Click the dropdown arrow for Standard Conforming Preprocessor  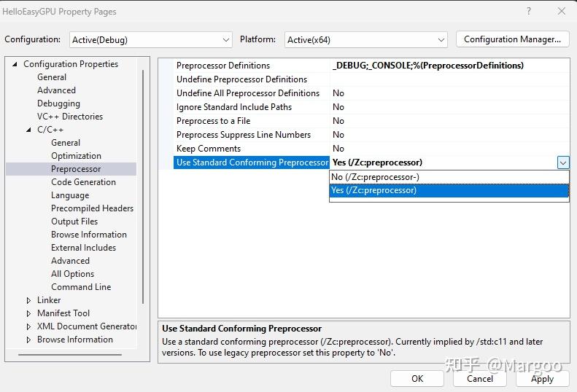click(x=563, y=163)
